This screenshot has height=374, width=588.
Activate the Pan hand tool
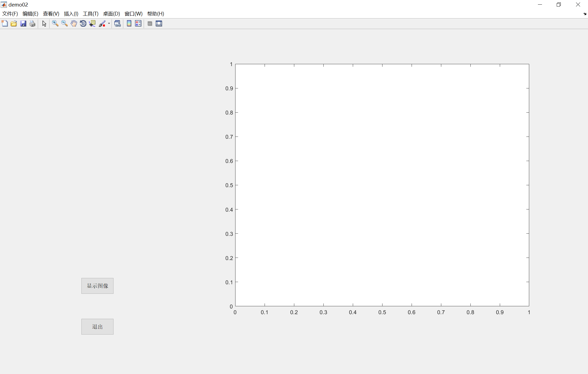point(74,24)
